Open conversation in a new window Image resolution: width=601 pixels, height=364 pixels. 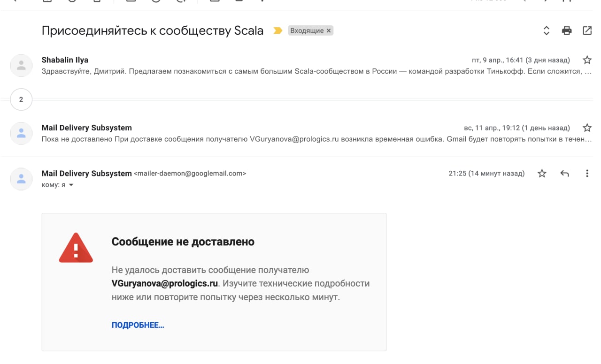(587, 31)
